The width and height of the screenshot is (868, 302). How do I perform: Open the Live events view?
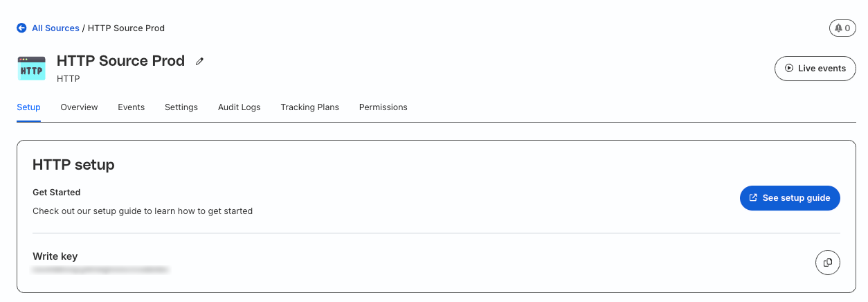[x=815, y=69]
